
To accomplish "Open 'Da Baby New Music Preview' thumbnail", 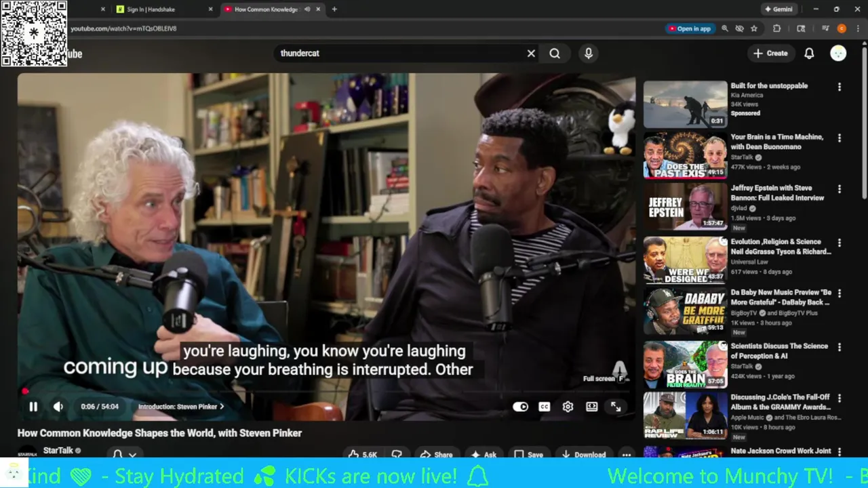I will pyautogui.click(x=685, y=311).
